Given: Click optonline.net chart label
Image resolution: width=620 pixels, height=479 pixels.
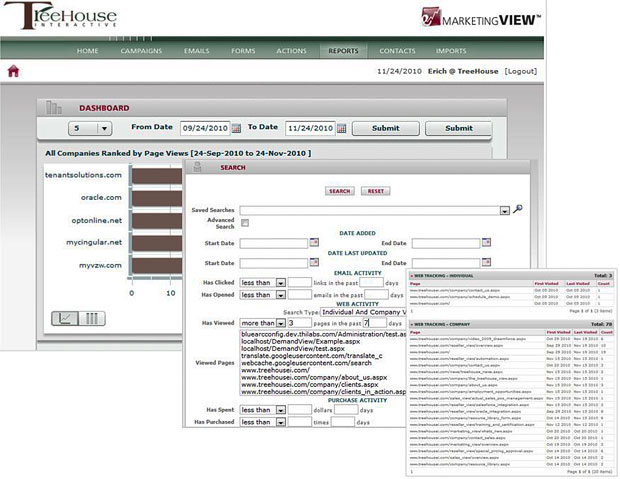Looking at the screenshot, I should pos(96,220).
